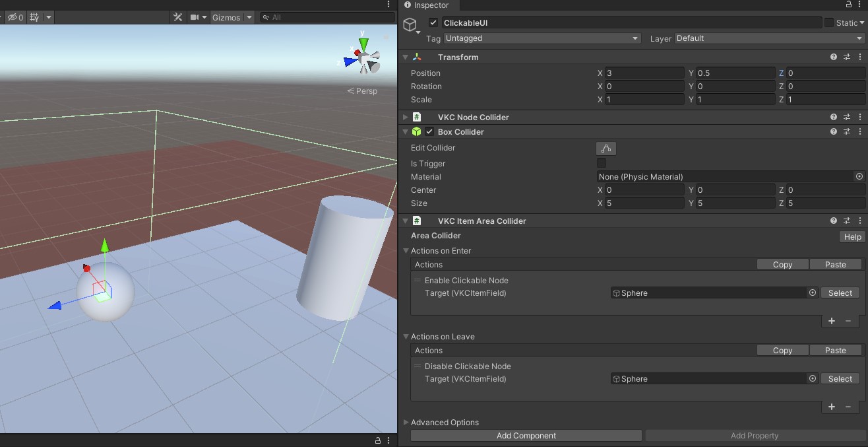868x447 pixels.
Task: Toggle the Static checkbox
Action: click(829, 23)
